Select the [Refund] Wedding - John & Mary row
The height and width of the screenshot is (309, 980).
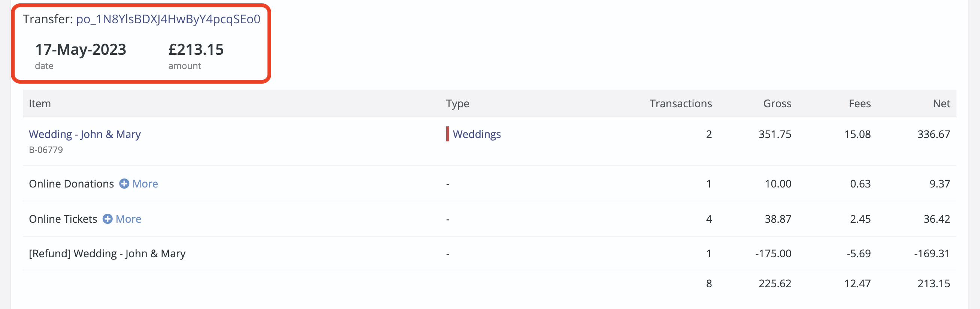tap(490, 253)
